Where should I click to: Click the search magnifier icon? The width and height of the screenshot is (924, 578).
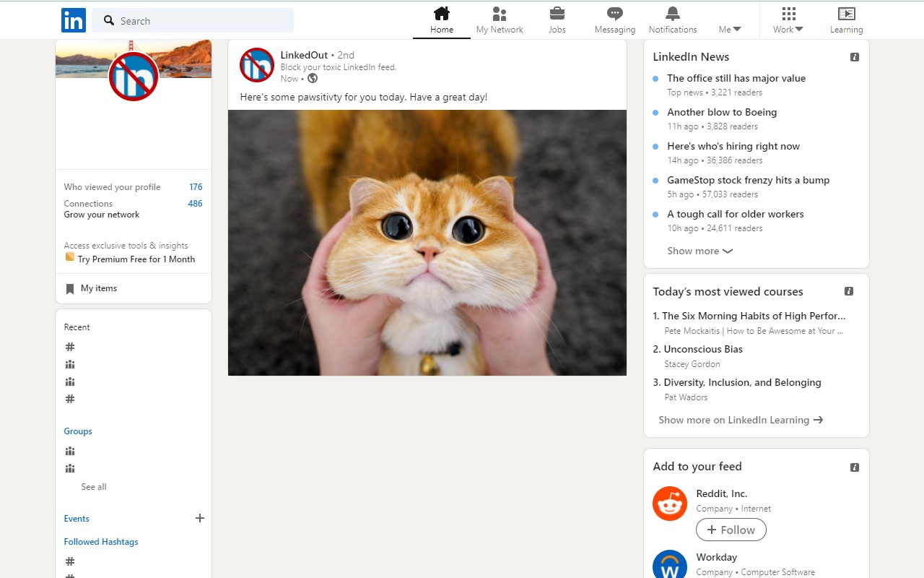click(x=109, y=20)
